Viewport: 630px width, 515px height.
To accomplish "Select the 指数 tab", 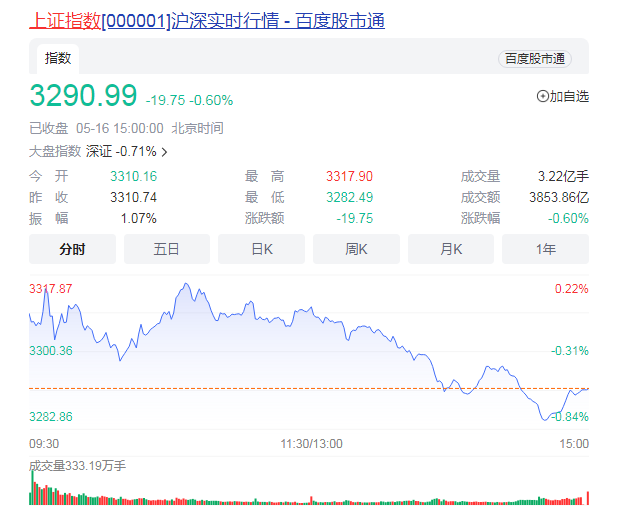I will point(58,58).
